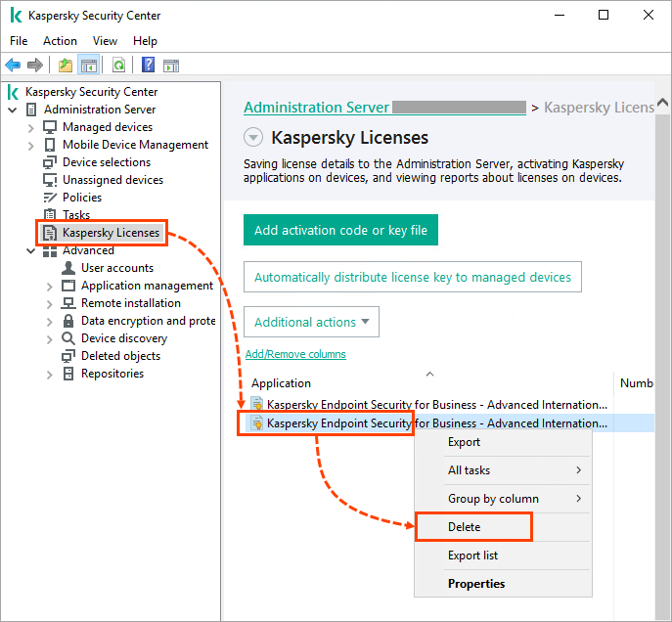The width and height of the screenshot is (672, 622).
Task: Collapse the Kaspersky Licenses header chevron
Action: point(253,138)
